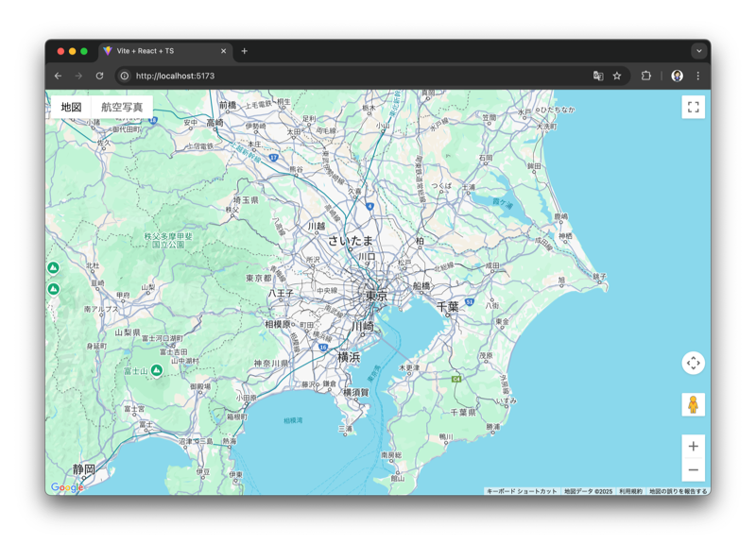This screenshot has width=756, height=544.
Task: Expand the tab search dropdown arrow
Action: [698, 51]
